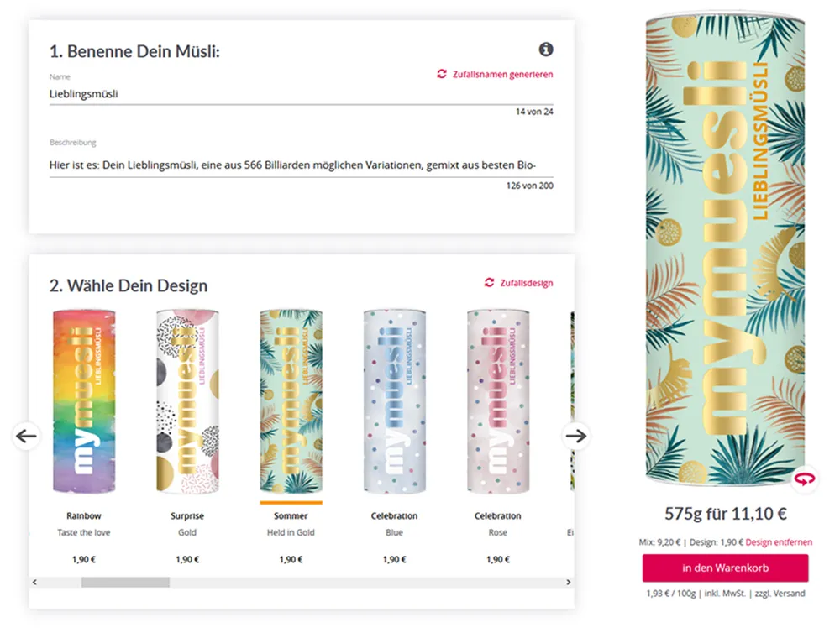Click the refresh icon beside Zufallsdesign
Screen dimensions: 840x633
coord(489,283)
